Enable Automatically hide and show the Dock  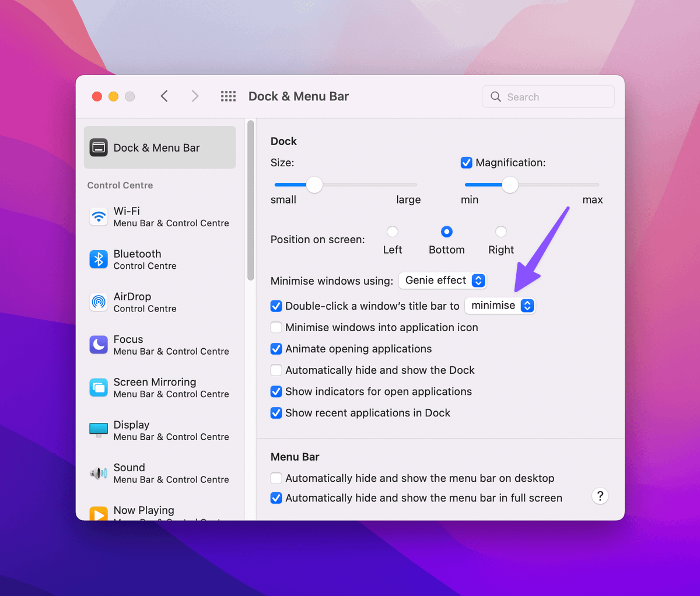coord(276,370)
